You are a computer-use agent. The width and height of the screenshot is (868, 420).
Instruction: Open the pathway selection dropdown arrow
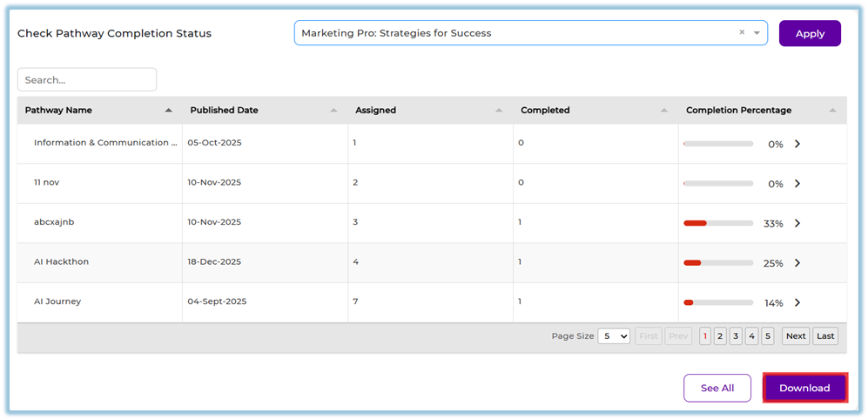pos(757,33)
